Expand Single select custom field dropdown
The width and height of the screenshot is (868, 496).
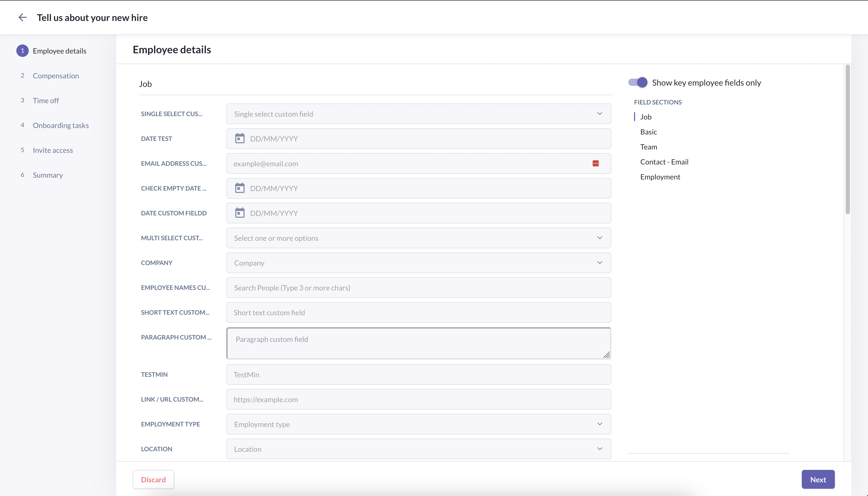(418, 114)
